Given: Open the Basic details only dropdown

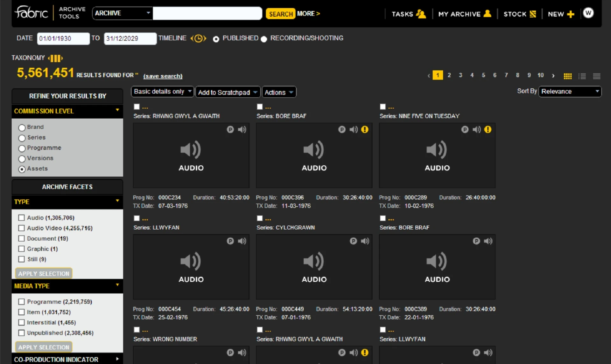Looking at the screenshot, I should click(x=162, y=92).
